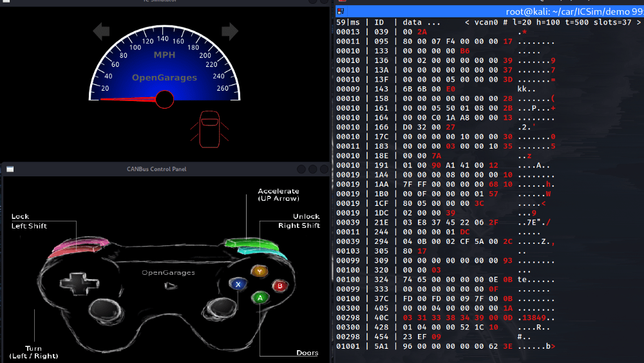This screenshot has width=644, height=363.
Task: Click the 'Left Shift' label
Action: pyautogui.click(x=29, y=226)
